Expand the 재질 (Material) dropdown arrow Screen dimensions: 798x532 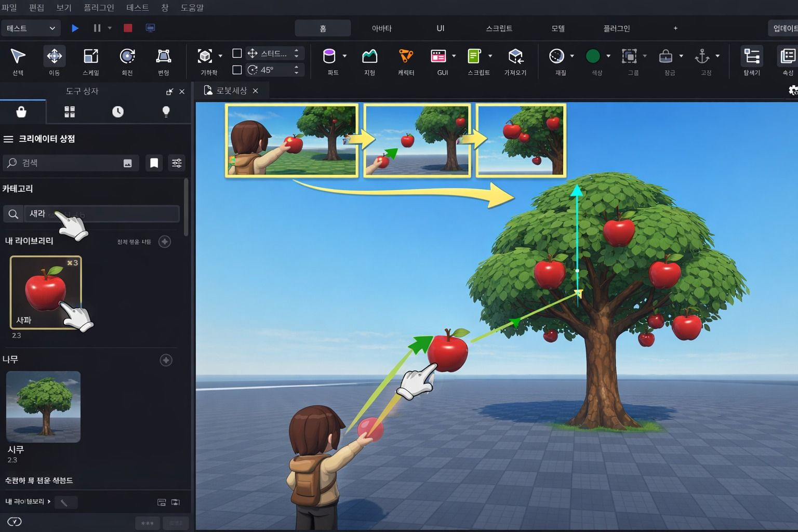click(x=572, y=56)
